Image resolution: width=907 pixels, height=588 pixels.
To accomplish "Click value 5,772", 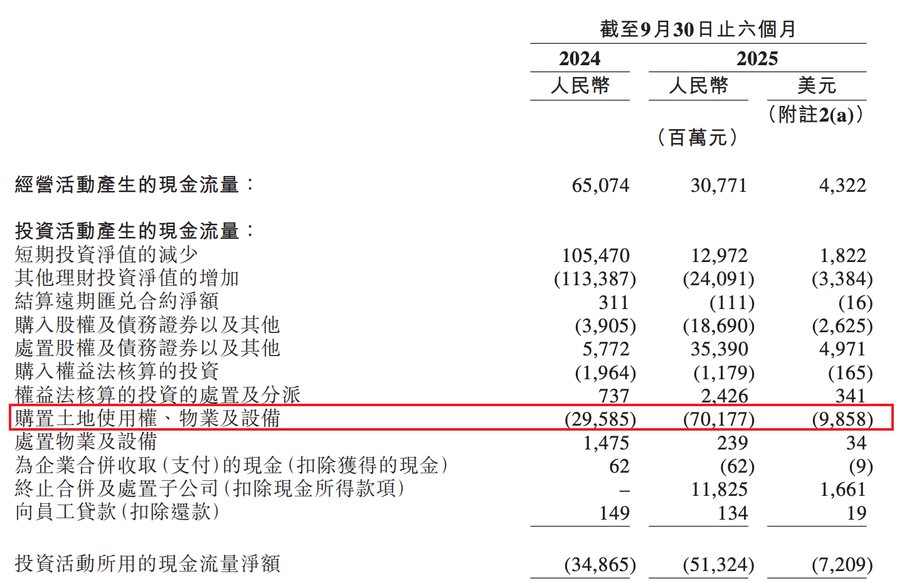I will tap(606, 349).
